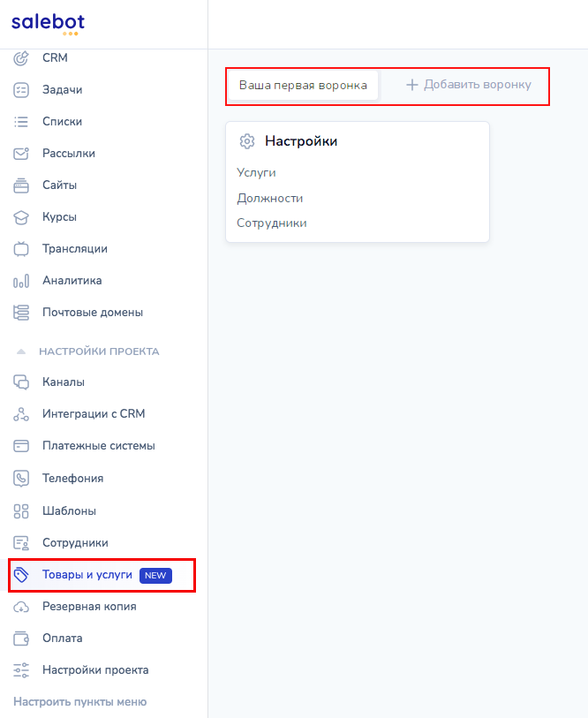Select the Курсы graduation cap icon
The width and height of the screenshot is (588, 718).
pyautogui.click(x=22, y=217)
